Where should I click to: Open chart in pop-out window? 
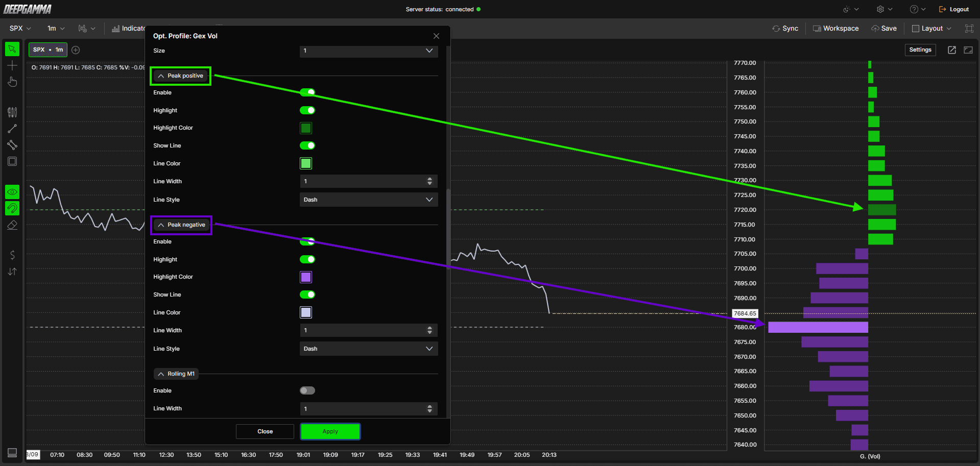pos(952,50)
